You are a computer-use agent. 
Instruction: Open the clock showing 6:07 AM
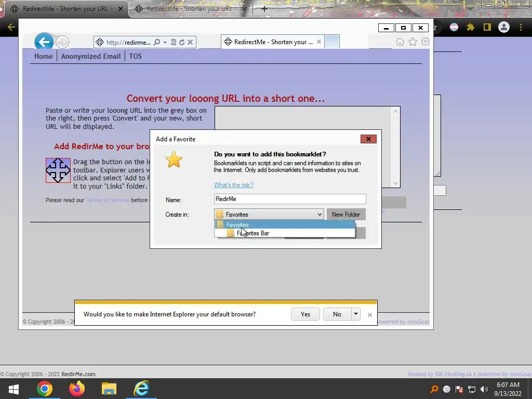tap(508, 389)
